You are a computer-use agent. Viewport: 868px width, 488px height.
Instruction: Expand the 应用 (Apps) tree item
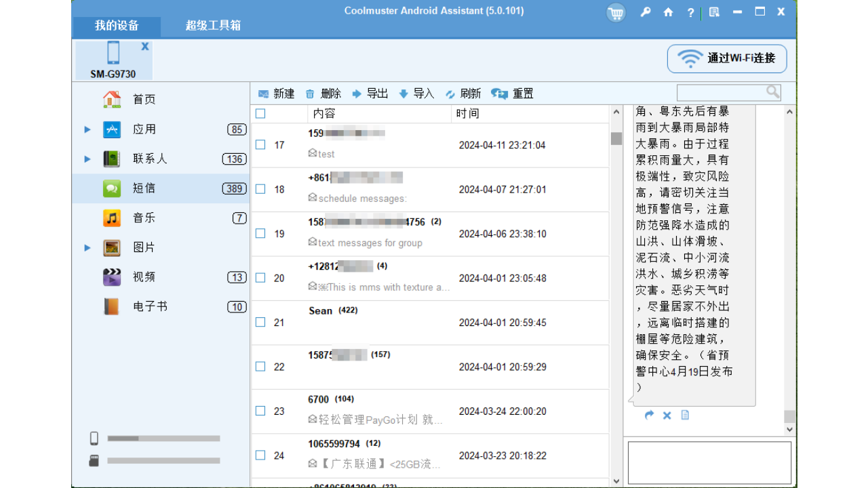(x=87, y=129)
